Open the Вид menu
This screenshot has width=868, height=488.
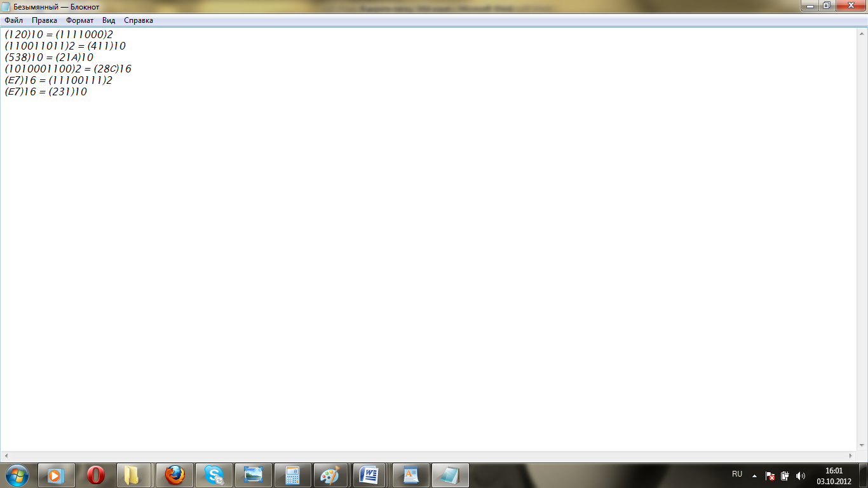(109, 20)
